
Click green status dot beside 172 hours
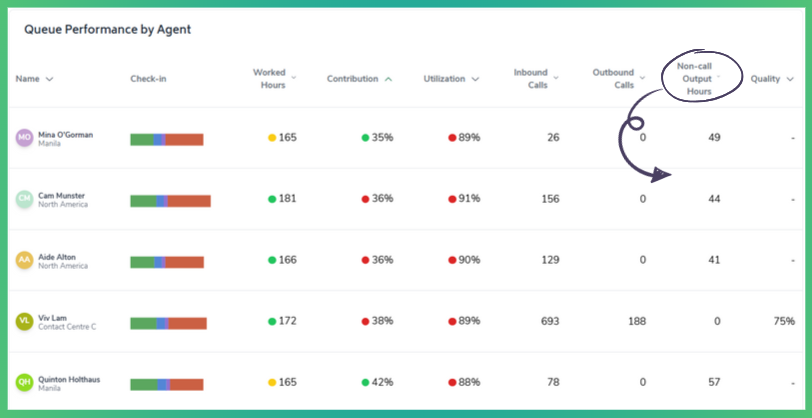click(x=272, y=321)
